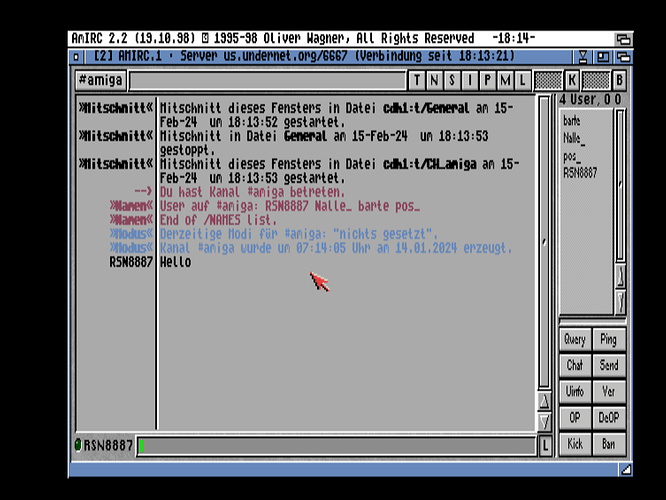Image resolution: width=666 pixels, height=500 pixels.
Task: Select user RSN8887 in user list
Action: coord(580,173)
